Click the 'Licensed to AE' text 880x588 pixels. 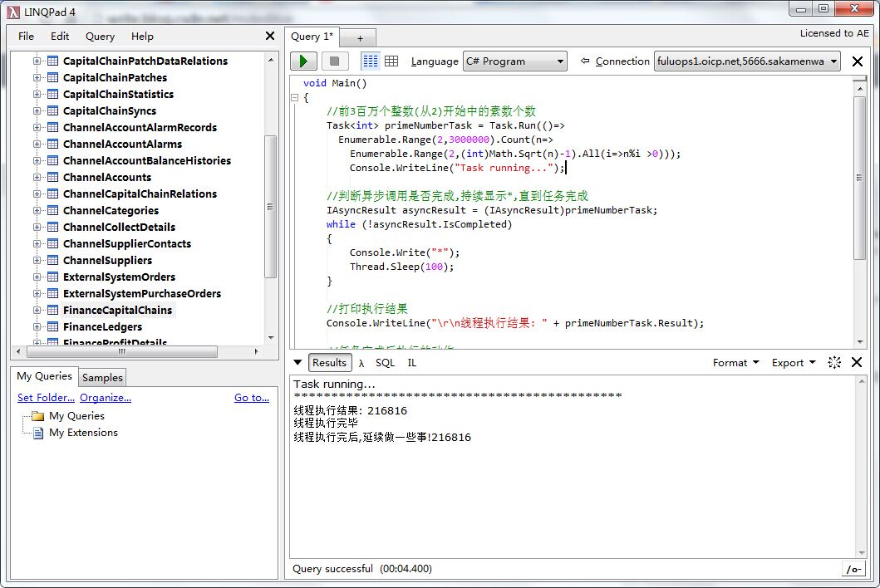tap(834, 34)
